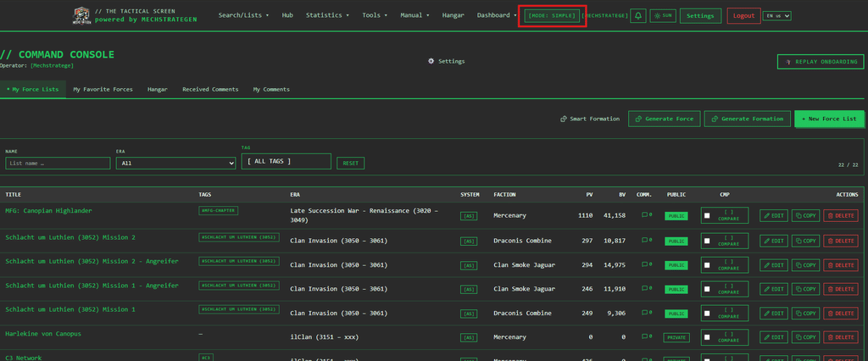Image resolution: width=868 pixels, height=361 pixels.
Task: Open the My Comments tab
Action: (271, 89)
